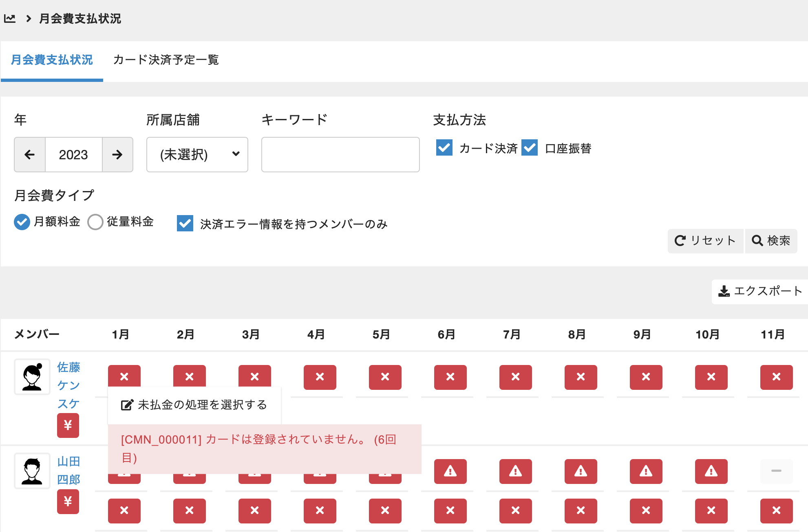
Task: Click 佐藤ケンスケ's July red X status icon
Action: (x=515, y=377)
